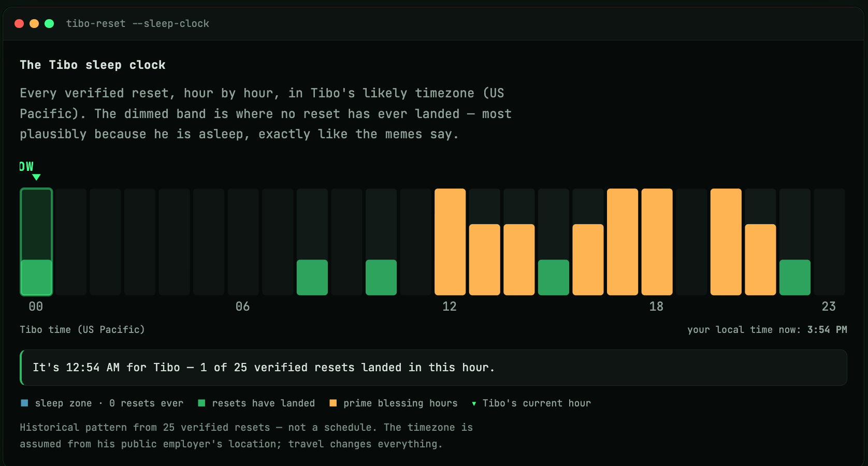Click 'resets have landed' legend text
This screenshot has height=466, width=868.
(263, 403)
